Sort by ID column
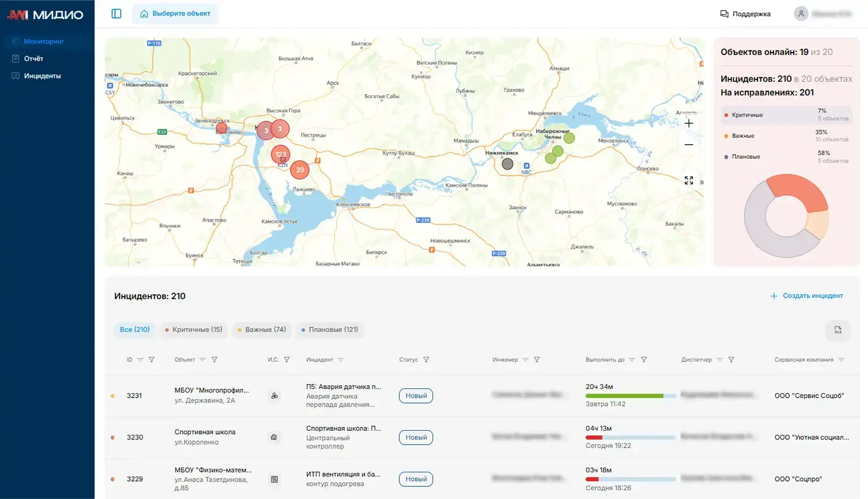Viewport: 868px width, 499px height. click(140, 359)
